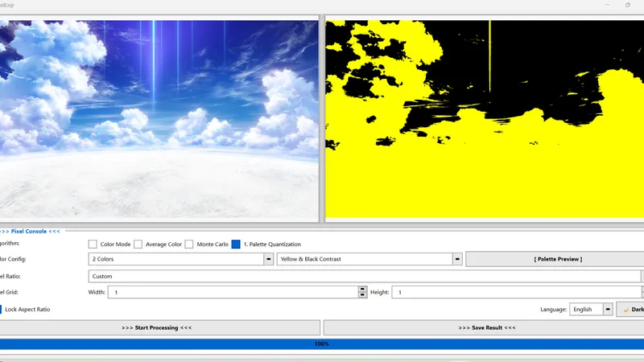Image resolution: width=644 pixels, height=362 pixels.
Task: Expand the Yellow & Black Contrast palette dropdown
Action: click(x=457, y=259)
